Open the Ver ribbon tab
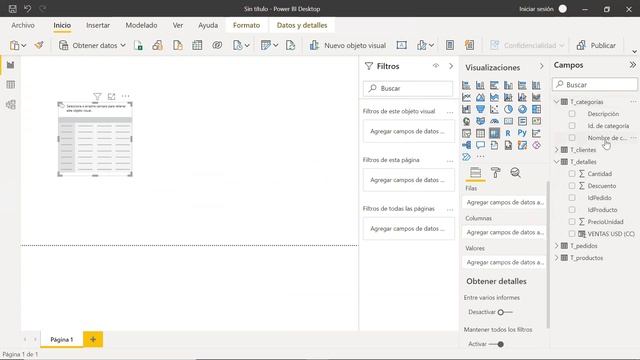 pyautogui.click(x=178, y=25)
